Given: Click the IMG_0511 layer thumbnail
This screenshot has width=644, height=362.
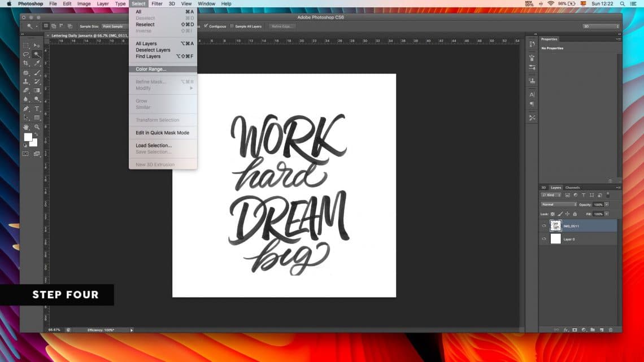Looking at the screenshot, I should click(x=555, y=225).
